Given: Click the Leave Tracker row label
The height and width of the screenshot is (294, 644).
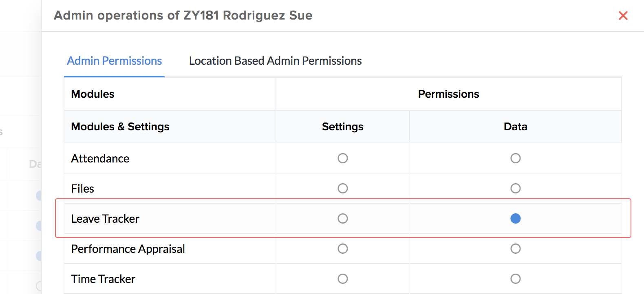Looking at the screenshot, I should (105, 219).
